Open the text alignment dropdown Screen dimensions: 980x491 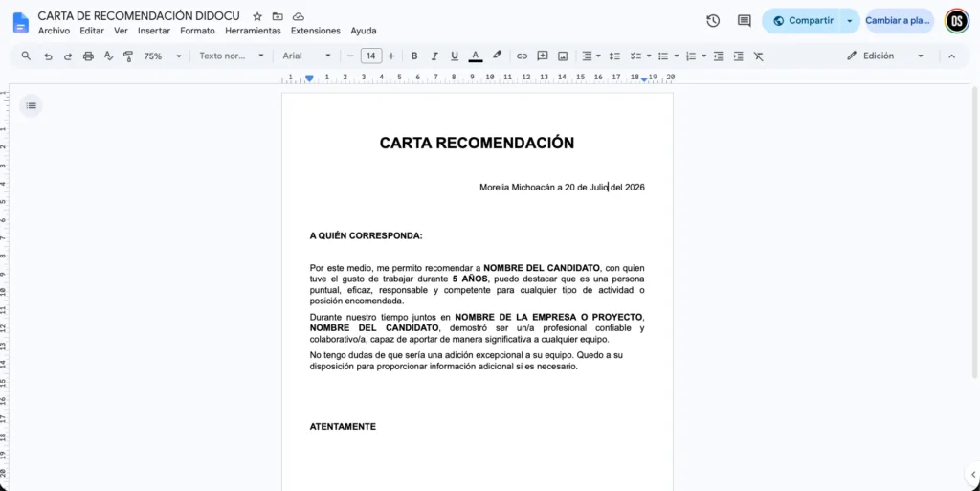click(x=590, y=56)
